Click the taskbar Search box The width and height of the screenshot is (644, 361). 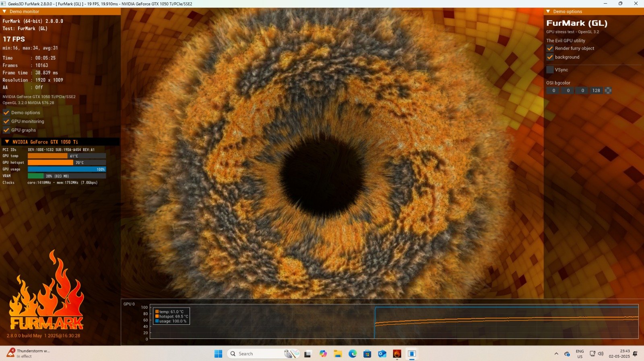(264, 354)
